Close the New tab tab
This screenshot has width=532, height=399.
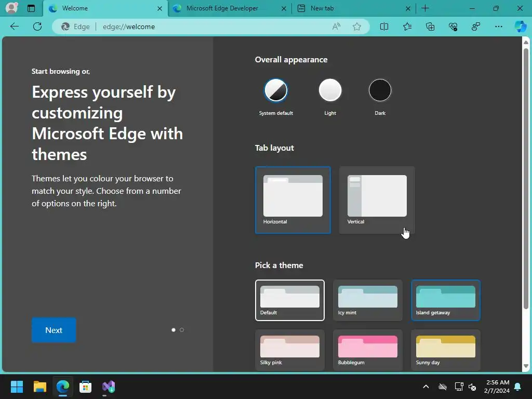pos(408,8)
